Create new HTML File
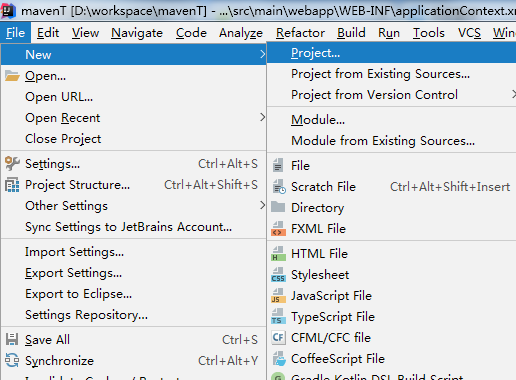This screenshot has width=516, height=380. click(x=392, y=254)
